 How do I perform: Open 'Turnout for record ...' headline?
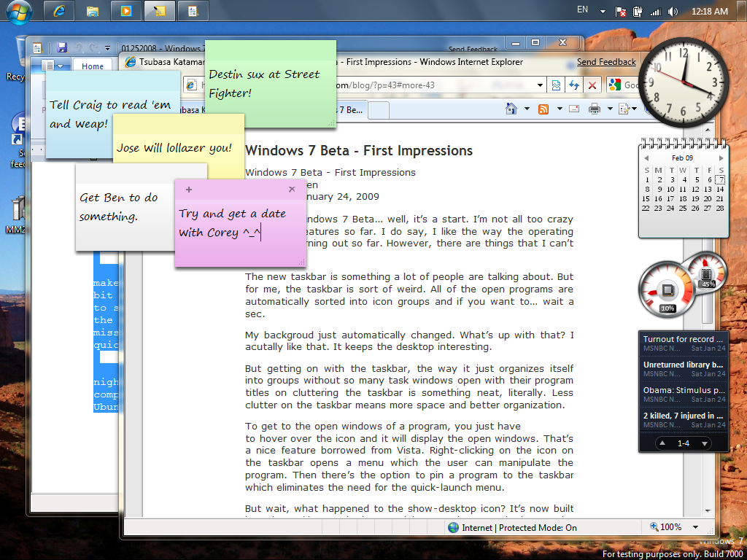pos(683,343)
